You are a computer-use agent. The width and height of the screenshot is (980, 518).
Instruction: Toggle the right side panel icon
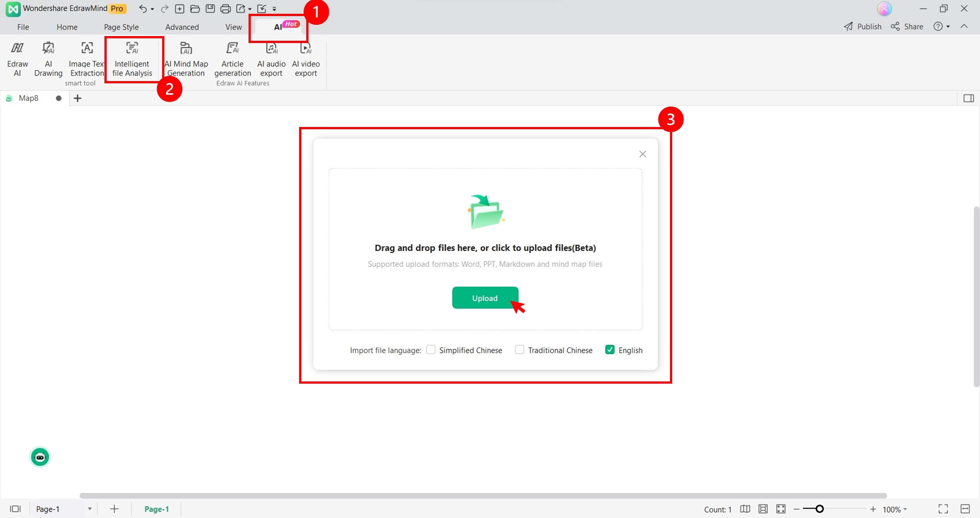[968, 98]
